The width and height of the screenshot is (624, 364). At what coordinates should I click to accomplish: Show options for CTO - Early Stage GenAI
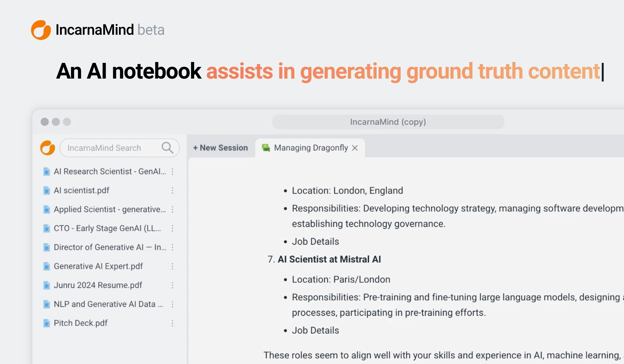coord(172,228)
